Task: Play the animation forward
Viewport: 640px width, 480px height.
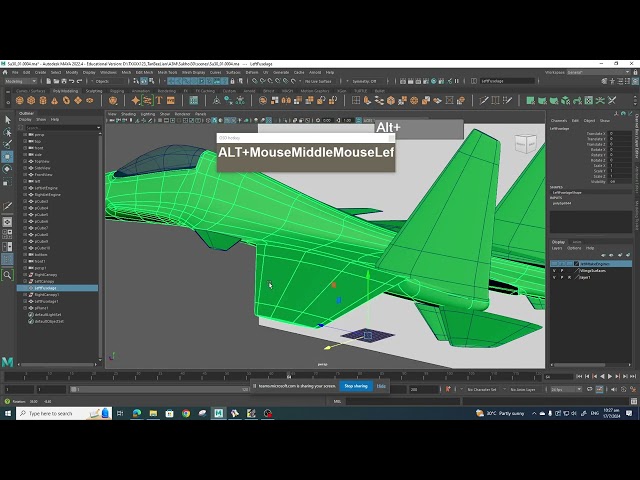Action: (610, 376)
